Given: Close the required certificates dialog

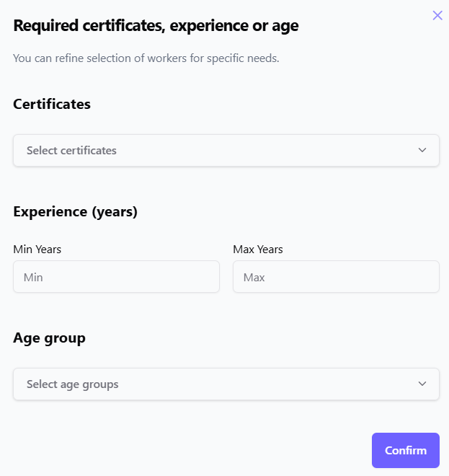Looking at the screenshot, I should pos(437,15).
